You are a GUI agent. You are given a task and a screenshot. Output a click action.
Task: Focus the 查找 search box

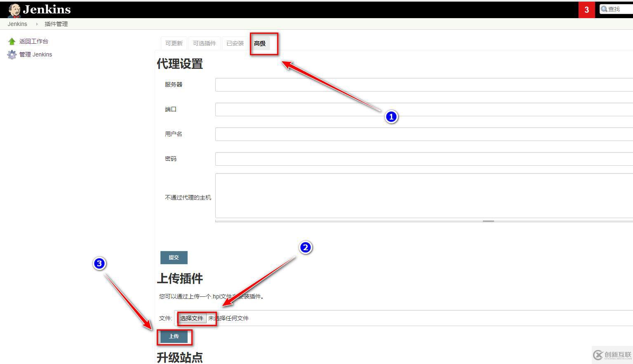pos(616,9)
